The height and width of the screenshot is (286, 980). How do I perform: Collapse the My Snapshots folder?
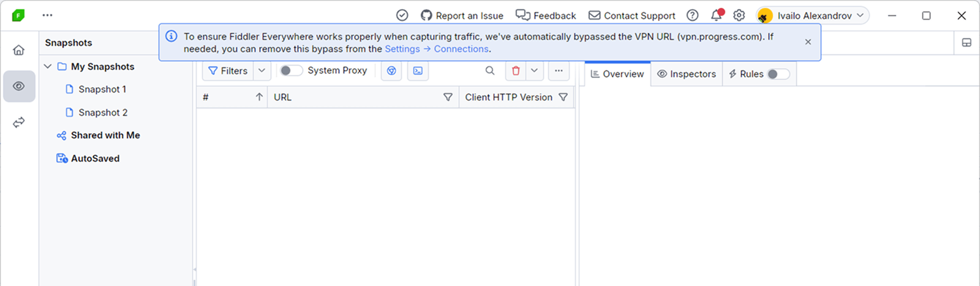[48, 66]
